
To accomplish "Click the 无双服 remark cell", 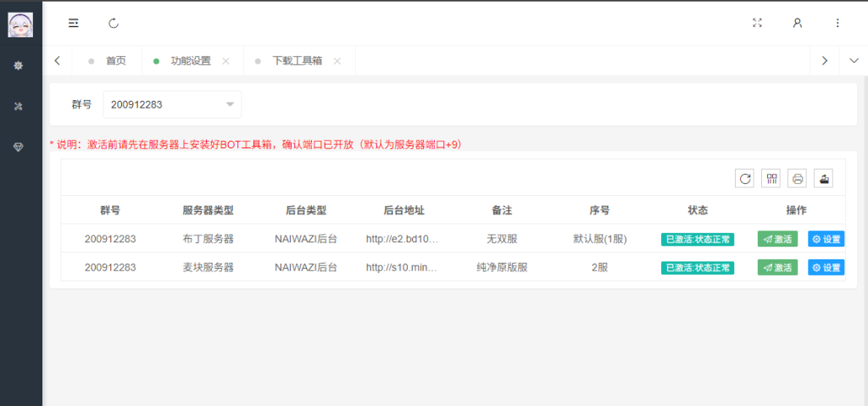I will click(x=502, y=239).
